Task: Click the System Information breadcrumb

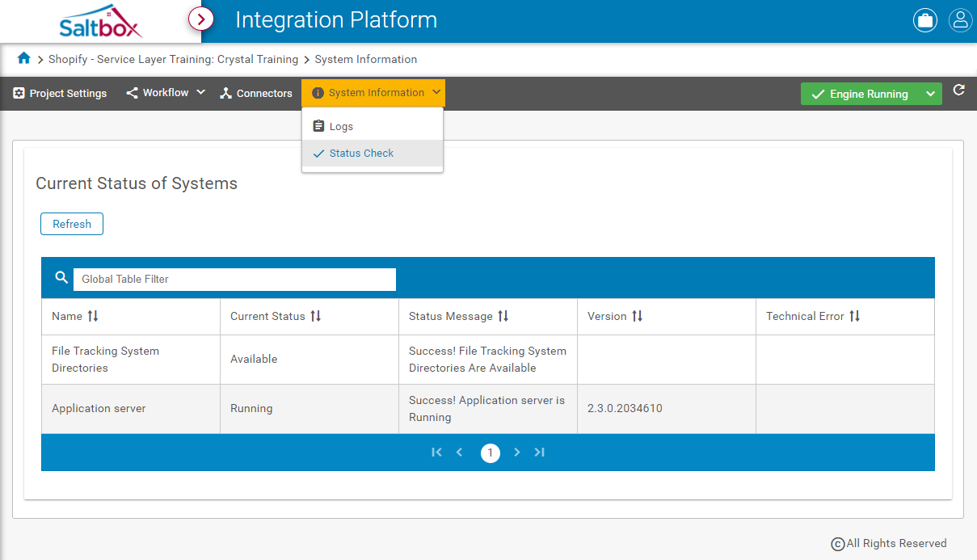Action: tap(366, 59)
